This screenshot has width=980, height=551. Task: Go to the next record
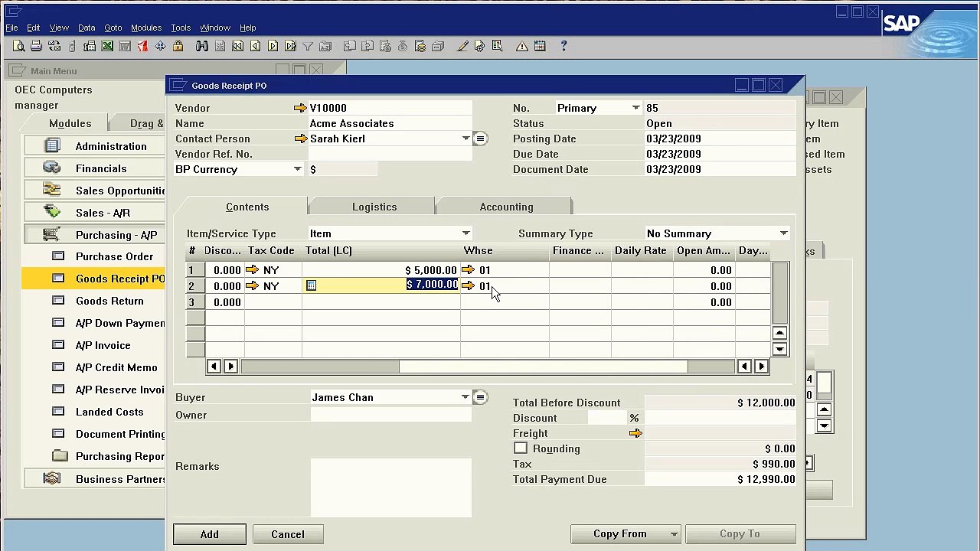point(273,47)
